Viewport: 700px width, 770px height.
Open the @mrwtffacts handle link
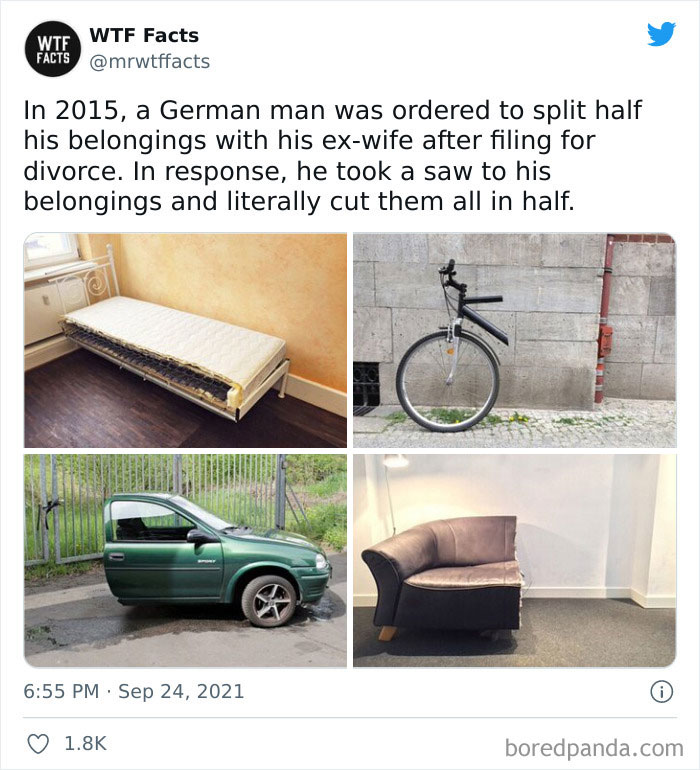(150, 62)
